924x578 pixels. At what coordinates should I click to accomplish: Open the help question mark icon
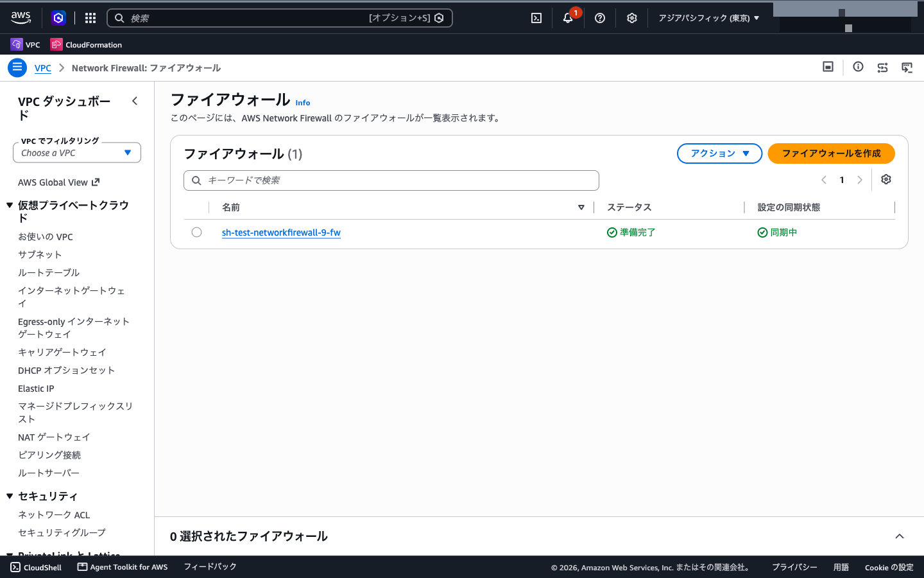600,18
